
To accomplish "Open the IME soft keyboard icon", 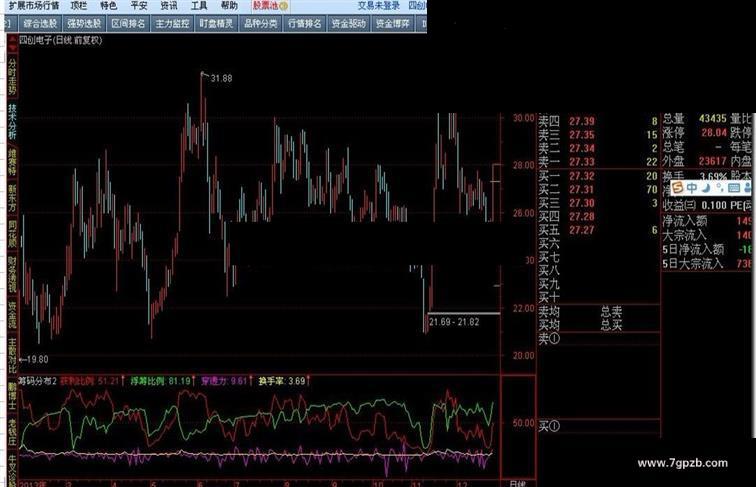I will 734,188.
